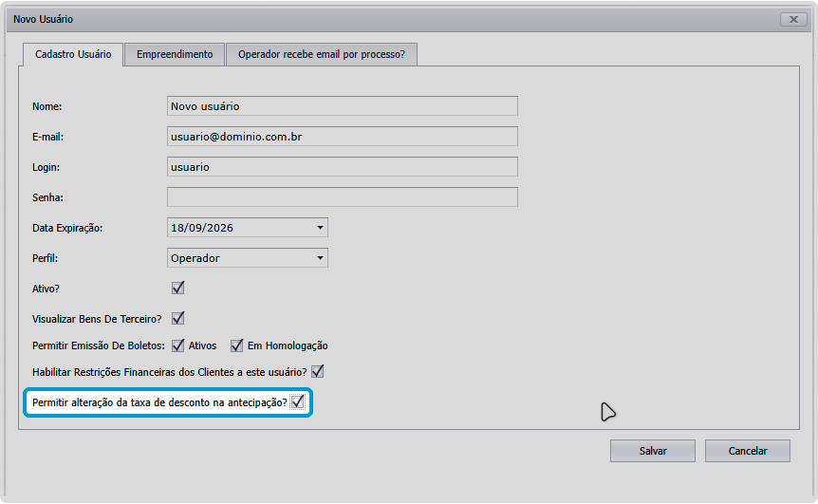Toggle the alteração da taxa de desconto checkbox
This screenshot has width=818, height=504.
pos(298,402)
